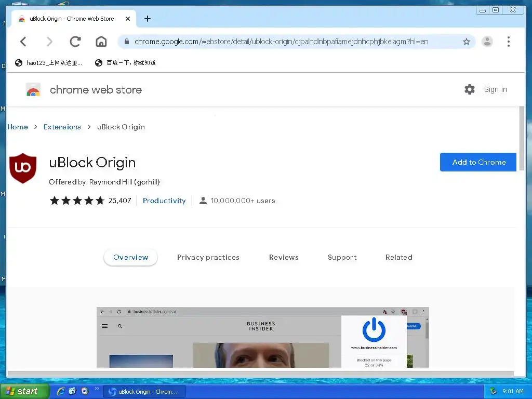Click the Chrome Web Store logo icon
This screenshot has width=532, height=399.
(x=33, y=89)
